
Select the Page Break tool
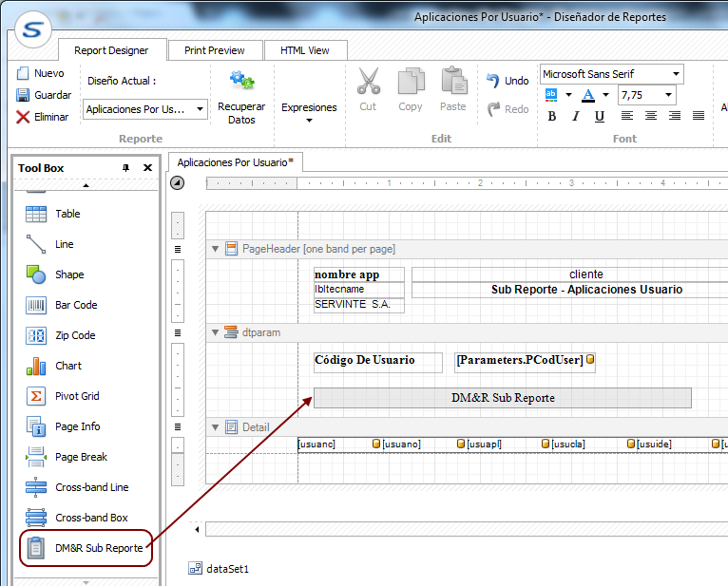point(80,457)
